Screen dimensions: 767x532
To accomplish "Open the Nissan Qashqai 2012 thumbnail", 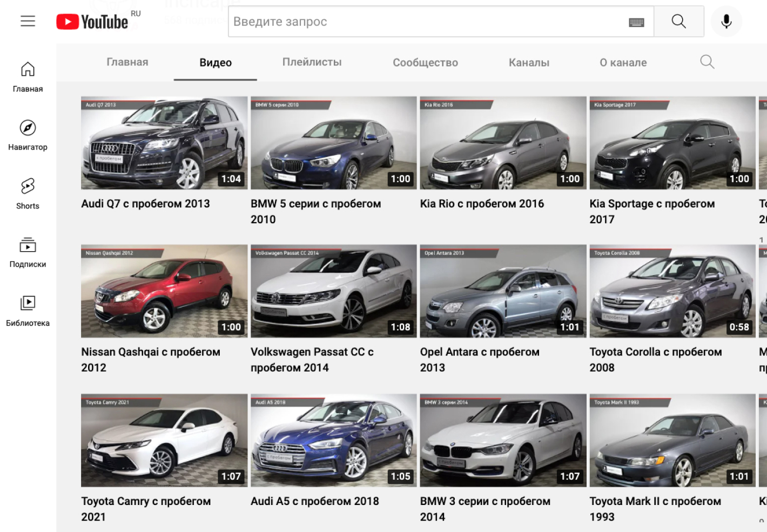I will point(164,291).
